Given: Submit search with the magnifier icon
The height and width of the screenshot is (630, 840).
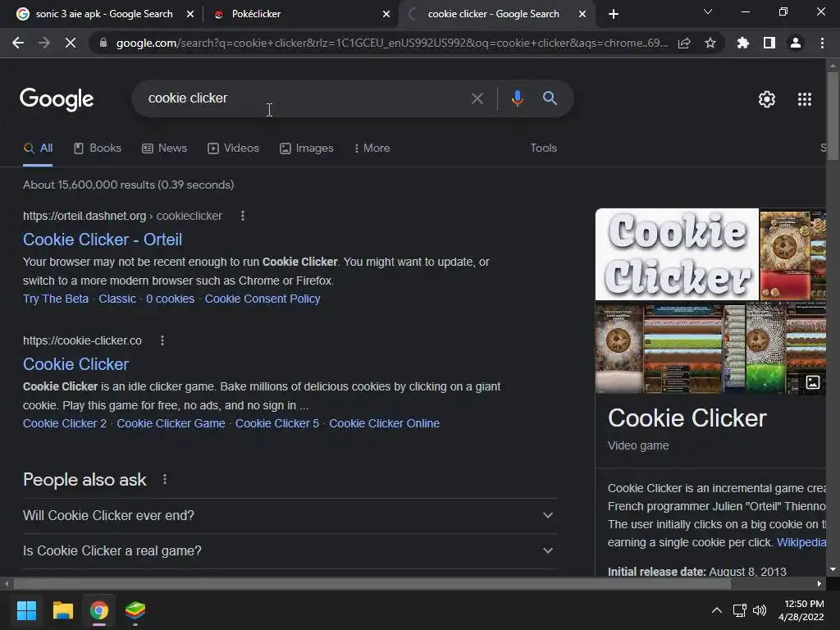Looking at the screenshot, I should pos(550,98).
